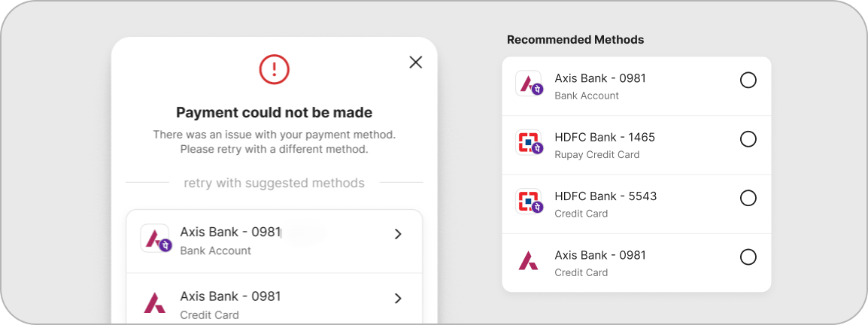Click the red error alert icon
This screenshot has width=868, height=325.
coord(275,70)
